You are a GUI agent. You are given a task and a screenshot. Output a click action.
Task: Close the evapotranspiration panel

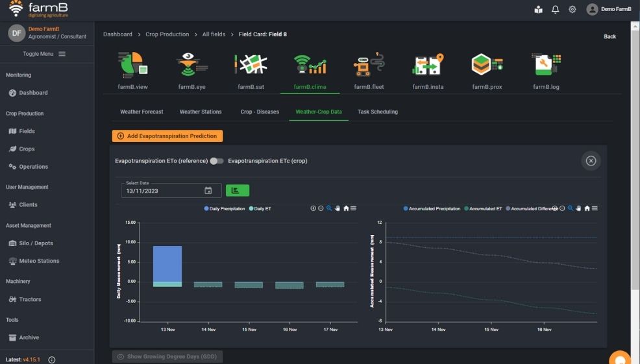[x=591, y=161]
